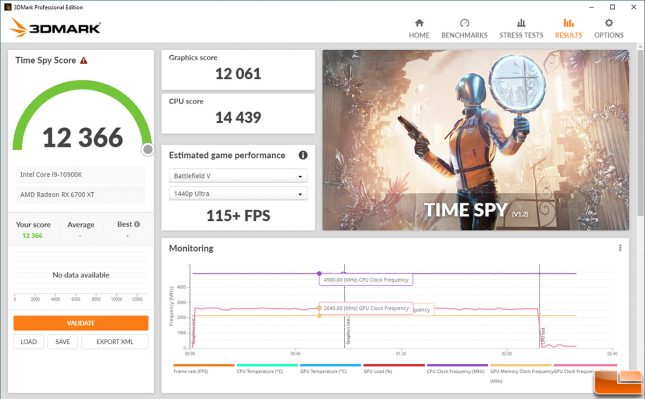Image resolution: width=645 pixels, height=399 pixels.
Task: Expand the 1440p Ultra resolution dropdown
Action: [238, 194]
